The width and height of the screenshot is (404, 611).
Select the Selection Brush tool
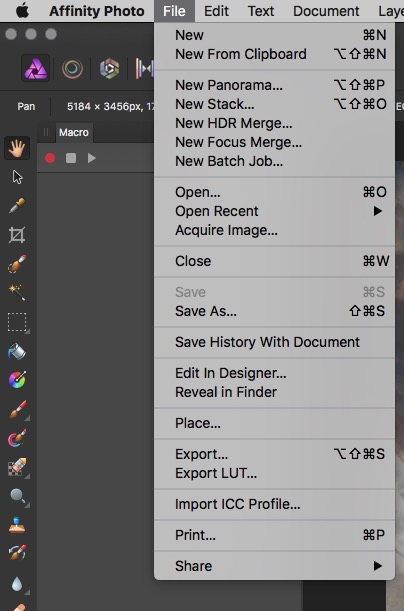(17, 263)
